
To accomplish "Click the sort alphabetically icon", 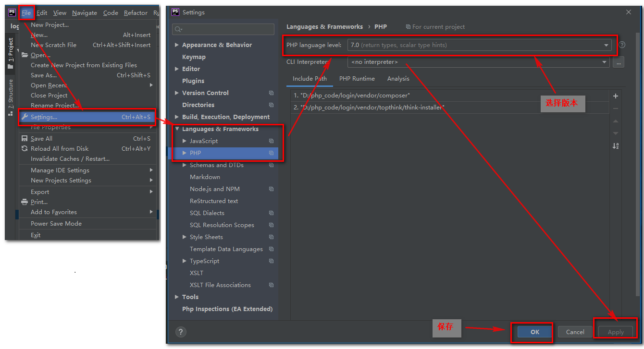I will click(616, 146).
